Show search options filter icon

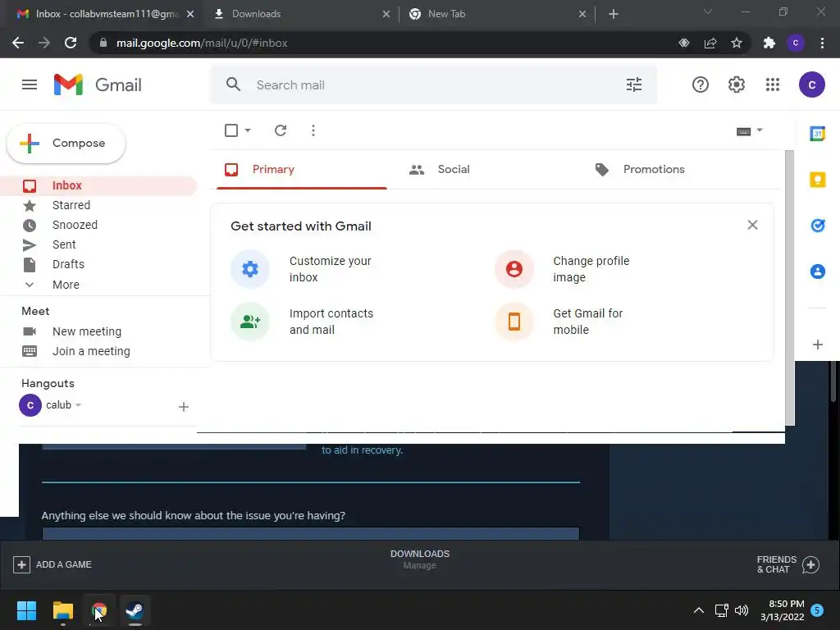[634, 84]
